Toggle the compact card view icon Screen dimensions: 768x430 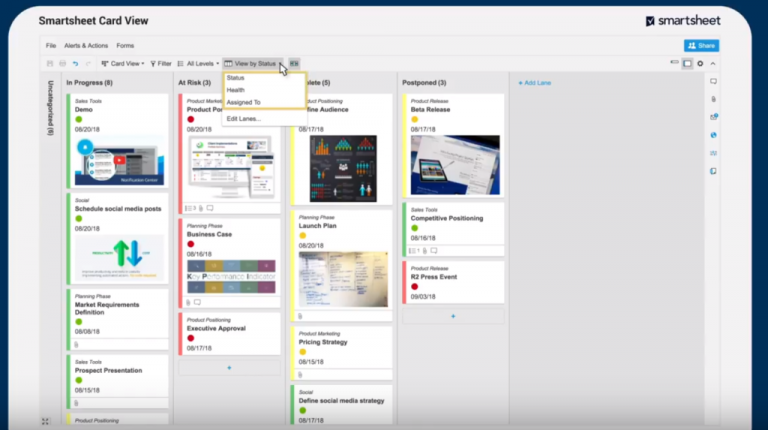click(674, 63)
